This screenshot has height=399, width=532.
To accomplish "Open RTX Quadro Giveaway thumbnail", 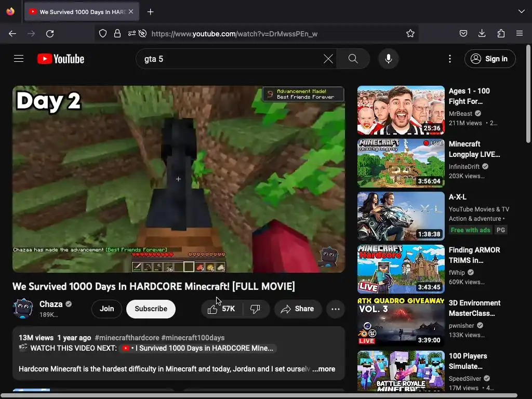I will [401, 322].
